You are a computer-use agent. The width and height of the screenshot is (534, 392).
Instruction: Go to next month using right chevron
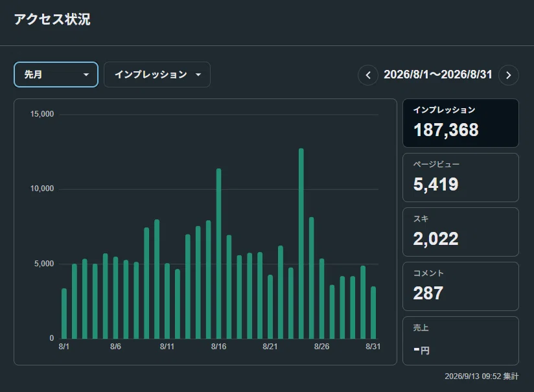(509, 75)
